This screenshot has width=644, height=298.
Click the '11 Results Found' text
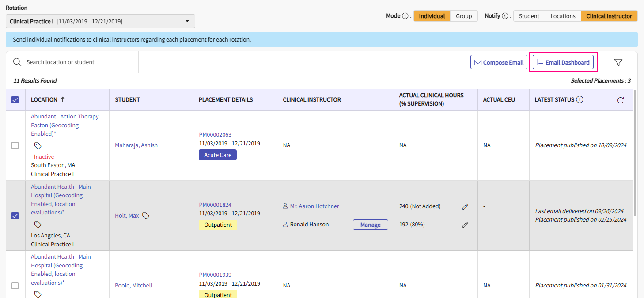click(x=35, y=80)
